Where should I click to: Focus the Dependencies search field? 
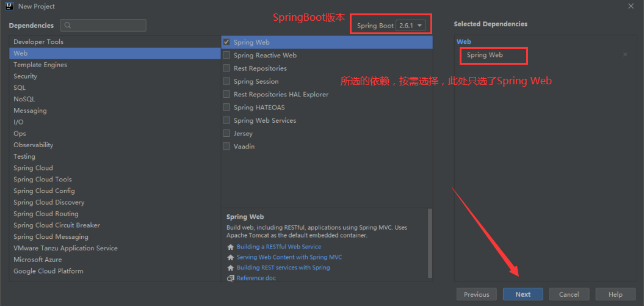click(x=104, y=26)
